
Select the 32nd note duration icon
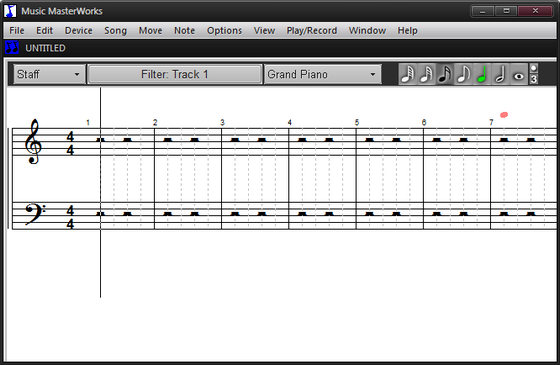(426, 74)
